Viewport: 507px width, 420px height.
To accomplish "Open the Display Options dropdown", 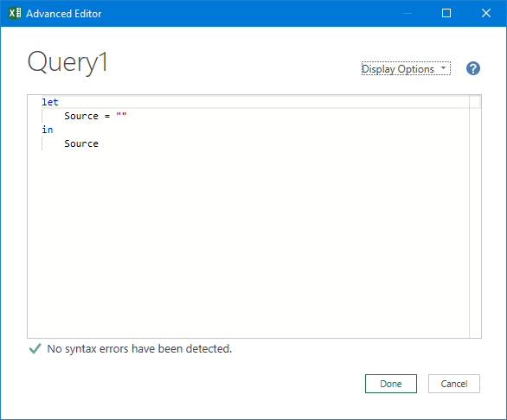I will click(x=406, y=68).
